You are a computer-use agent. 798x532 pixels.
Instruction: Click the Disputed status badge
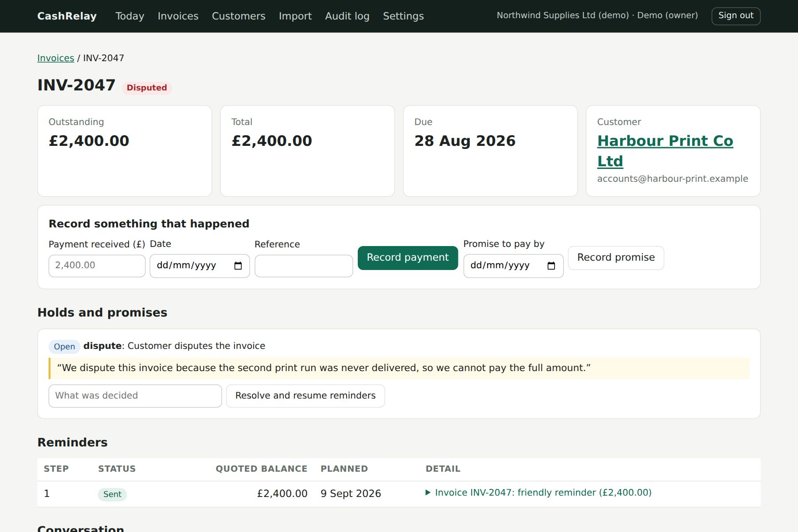(x=147, y=88)
